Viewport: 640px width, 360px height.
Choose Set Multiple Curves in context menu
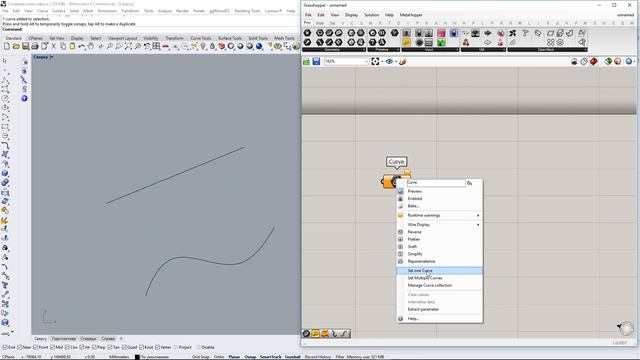[440, 278]
